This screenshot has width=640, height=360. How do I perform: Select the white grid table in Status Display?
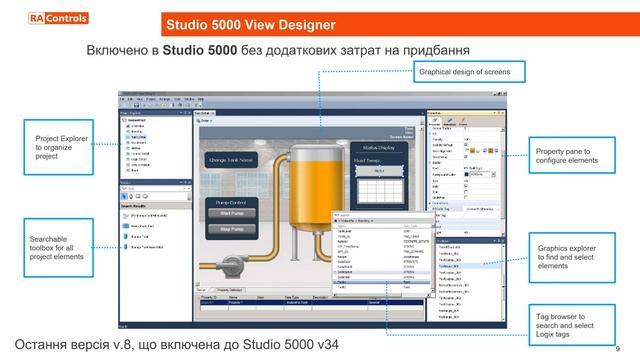pyautogui.click(x=380, y=191)
